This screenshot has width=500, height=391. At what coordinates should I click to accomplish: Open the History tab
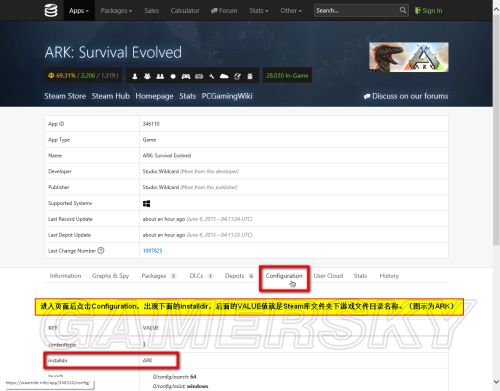click(389, 276)
